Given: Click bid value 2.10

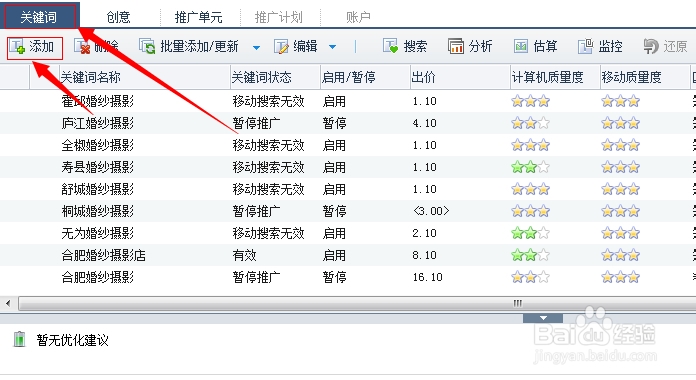Looking at the screenshot, I should (x=424, y=234).
